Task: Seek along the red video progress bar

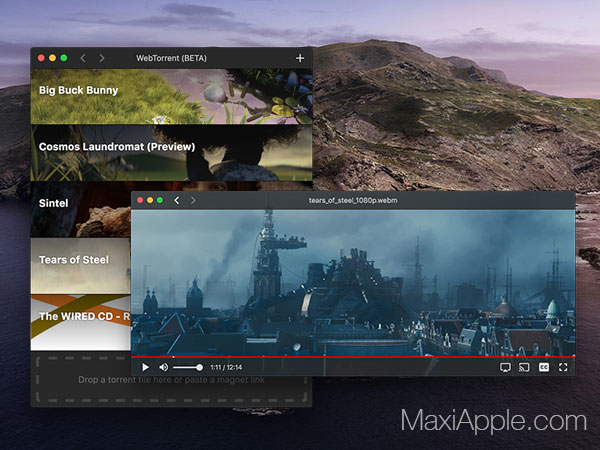Action: (x=353, y=357)
